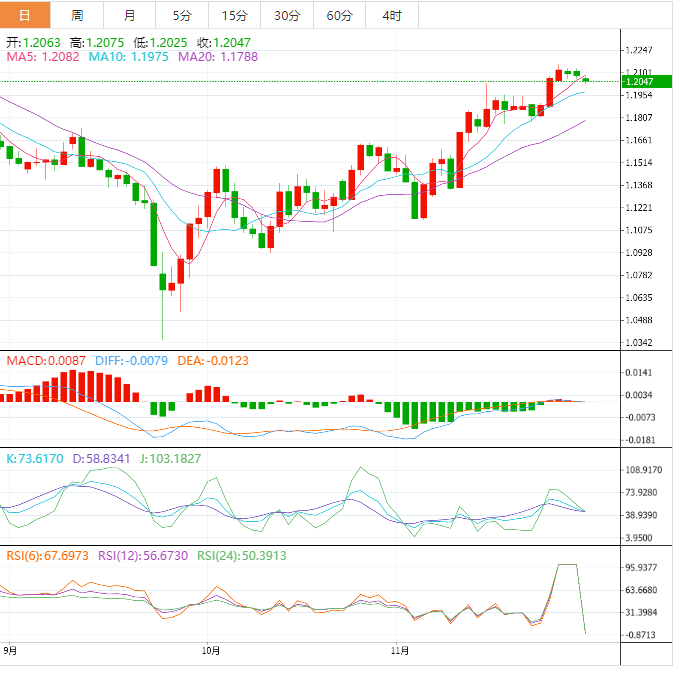Choose the 60分 timeframe tab
The image size is (680, 673).
click(x=339, y=15)
